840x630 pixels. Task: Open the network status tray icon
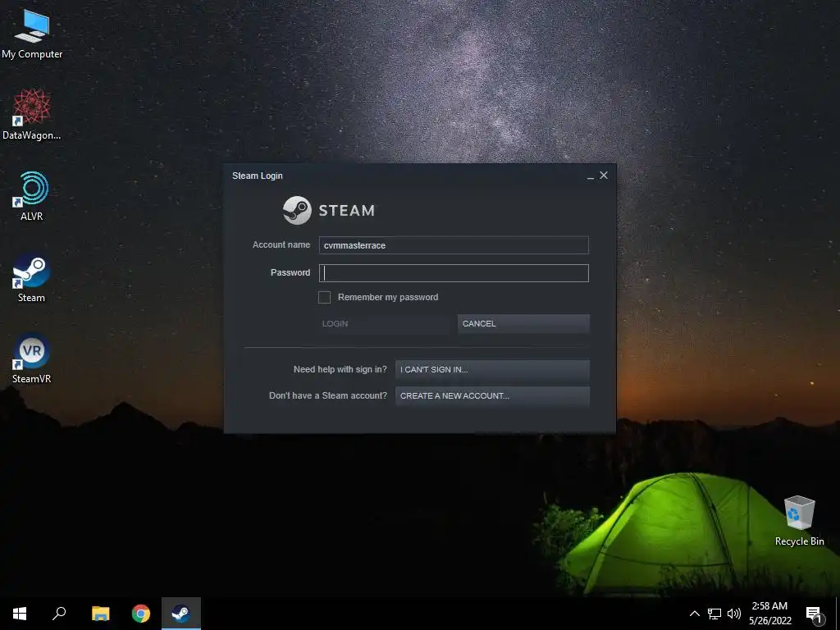(714, 614)
